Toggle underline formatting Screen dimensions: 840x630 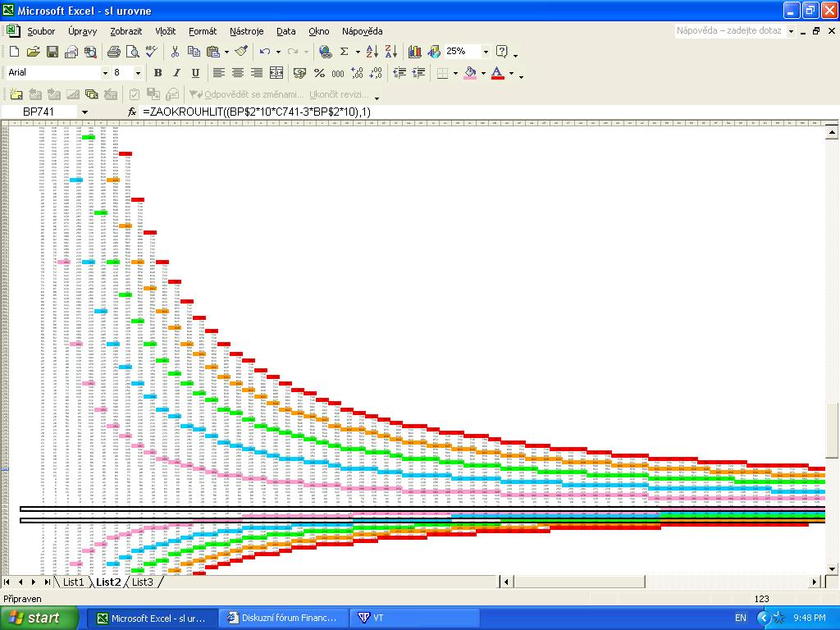[195, 73]
